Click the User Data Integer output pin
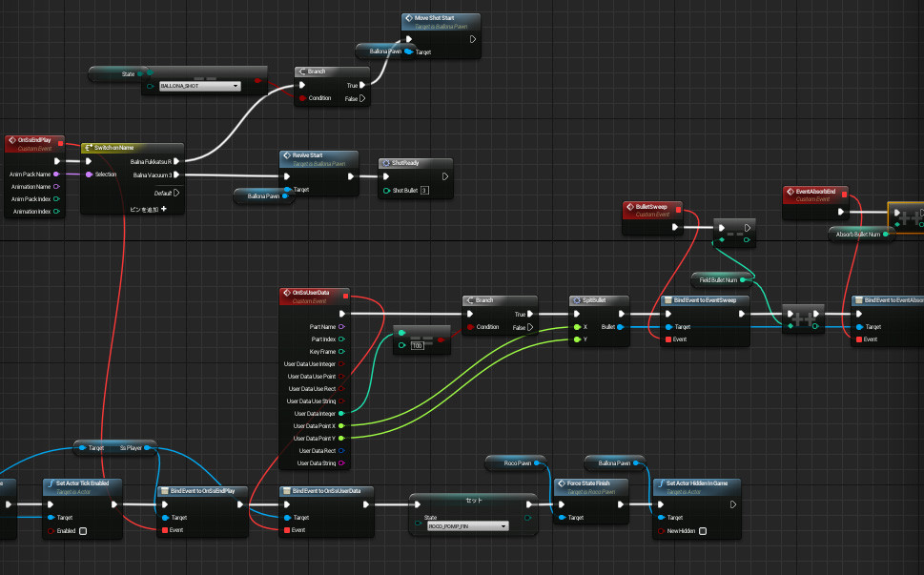The image size is (924, 575). tap(341, 414)
